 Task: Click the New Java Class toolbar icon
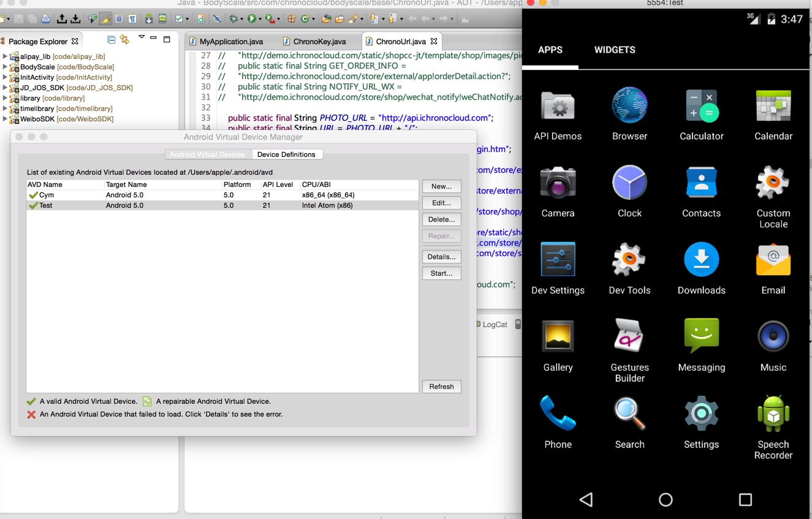click(305, 19)
